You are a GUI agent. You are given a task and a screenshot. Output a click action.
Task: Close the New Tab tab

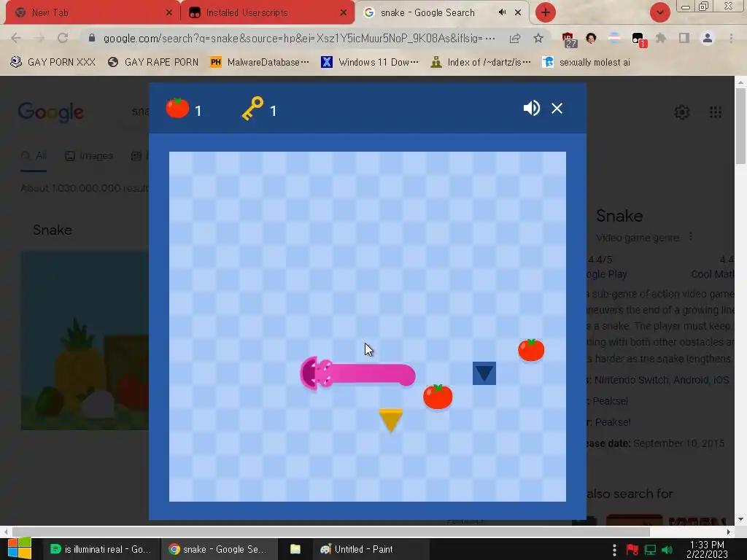[169, 13]
